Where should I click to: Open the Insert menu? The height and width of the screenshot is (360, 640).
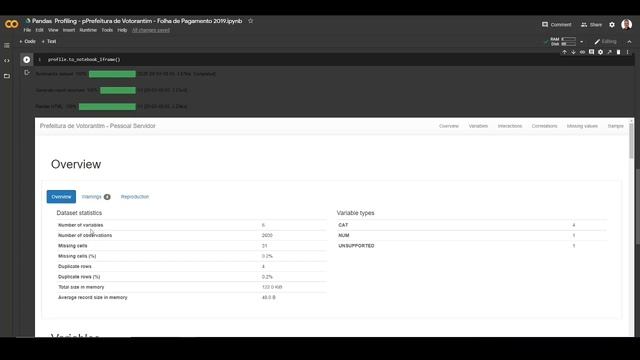pyautogui.click(x=69, y=30)
